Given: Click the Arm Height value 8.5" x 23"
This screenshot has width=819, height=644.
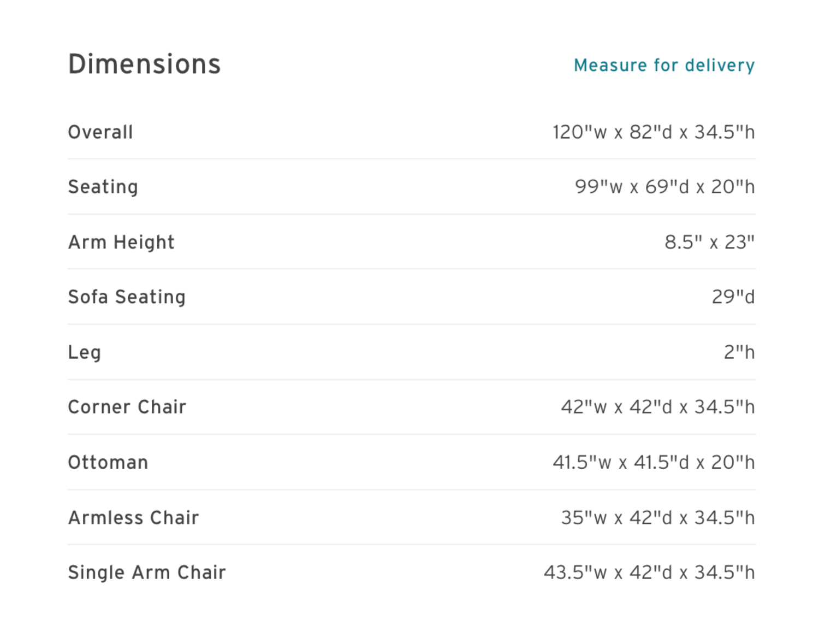Looking at the screenshot, I should click(x=709, y=242).
